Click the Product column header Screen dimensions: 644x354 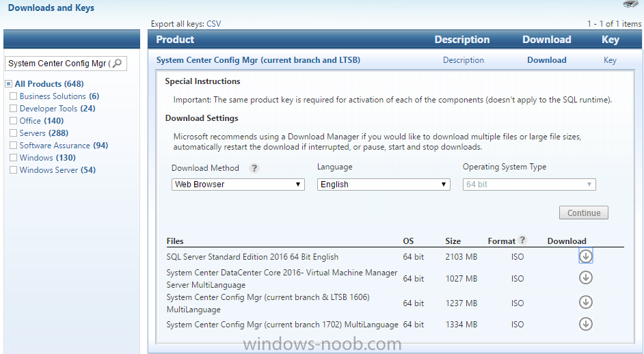[x=175, y=40]
